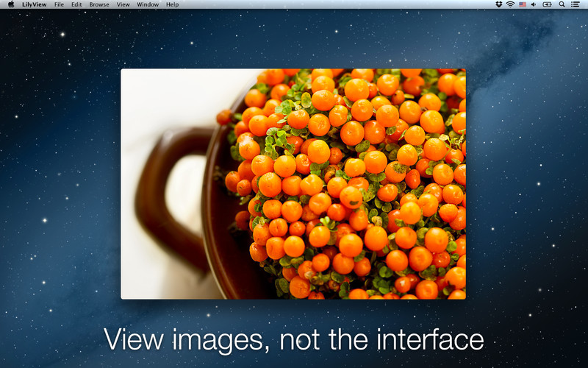Open the Notification Center list icon
Image resolution: width=588 pixels, height=368 pixels.
coord(575,4)
